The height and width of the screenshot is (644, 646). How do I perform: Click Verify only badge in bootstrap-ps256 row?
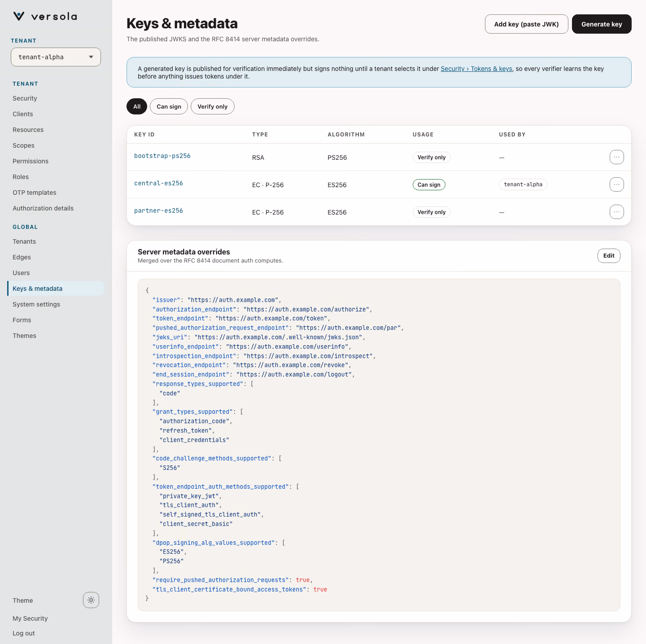click(x=432, y=158)
